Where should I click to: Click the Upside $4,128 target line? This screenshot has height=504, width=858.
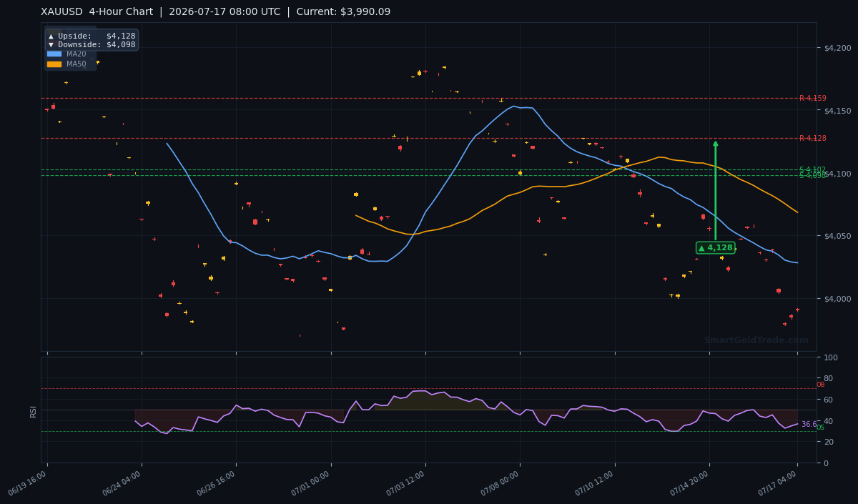click(x=92, y=36)
